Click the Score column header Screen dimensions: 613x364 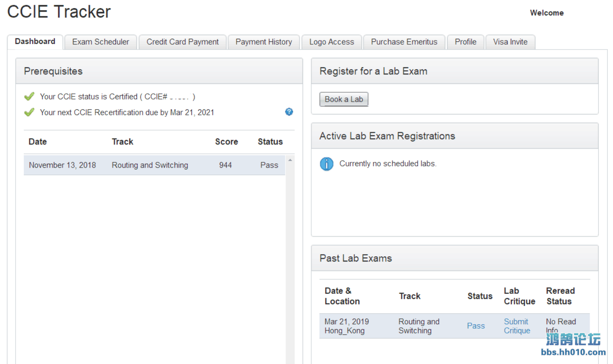(227, 142)
